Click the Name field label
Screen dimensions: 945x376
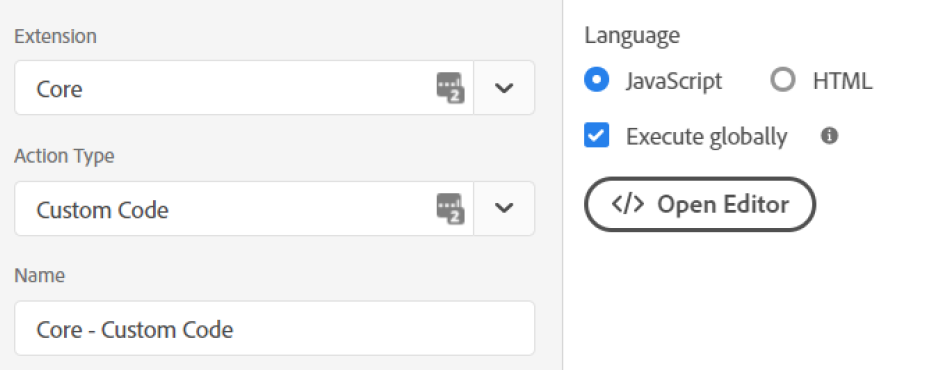[x=40, y=275]
